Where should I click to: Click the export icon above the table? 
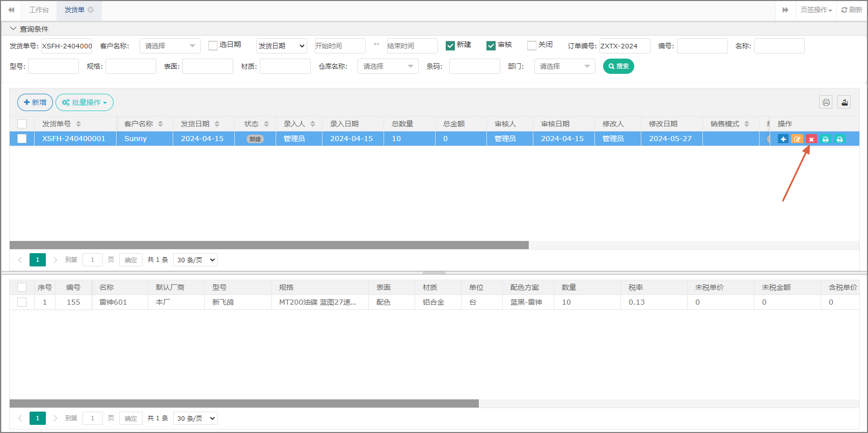point(844,102)
